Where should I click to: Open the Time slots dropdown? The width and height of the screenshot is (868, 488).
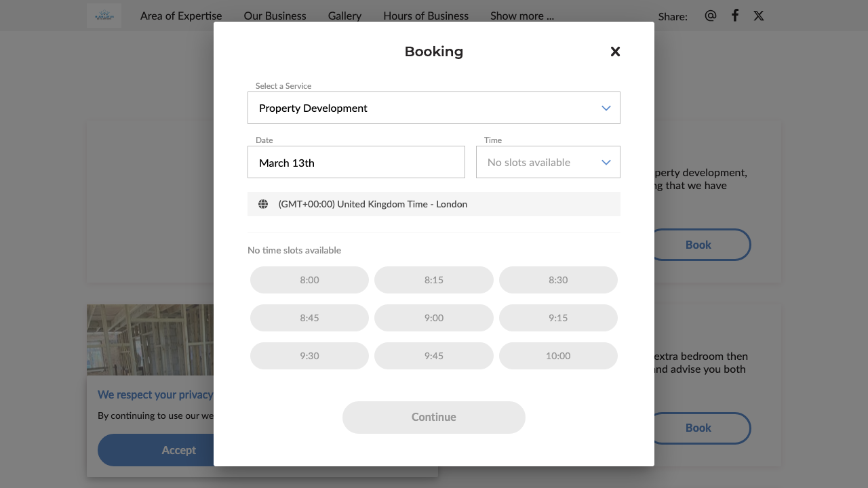coord(547,162)
